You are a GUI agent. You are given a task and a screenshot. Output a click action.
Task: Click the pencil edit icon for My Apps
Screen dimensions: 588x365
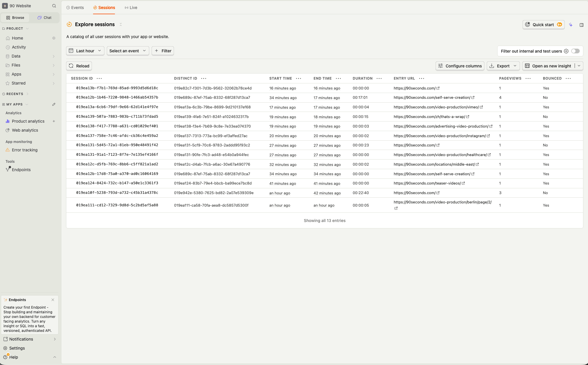coord(54,104)
